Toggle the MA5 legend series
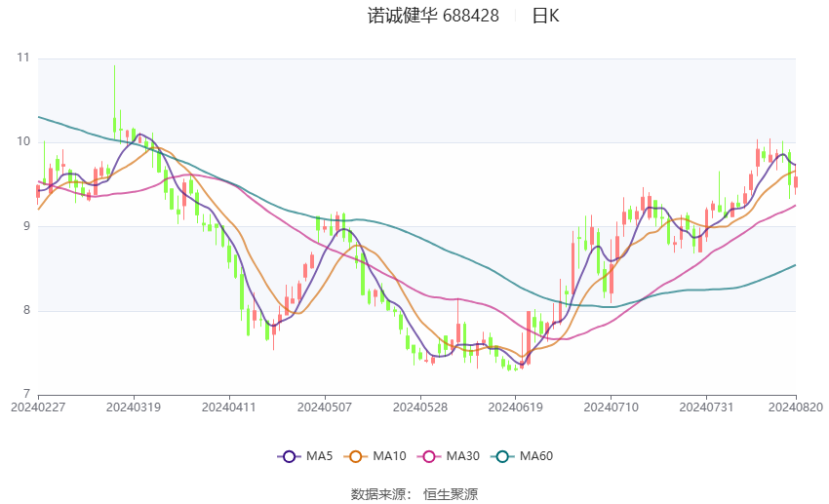Screen dimensions: 829x504 (x=305, y=456)
